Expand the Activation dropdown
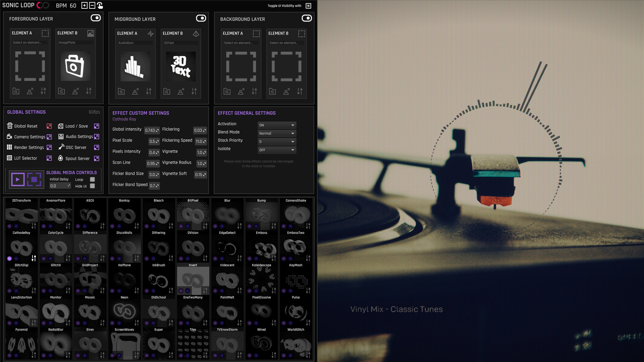The height and width of the screenshot is (362, 644). (276, 125)
